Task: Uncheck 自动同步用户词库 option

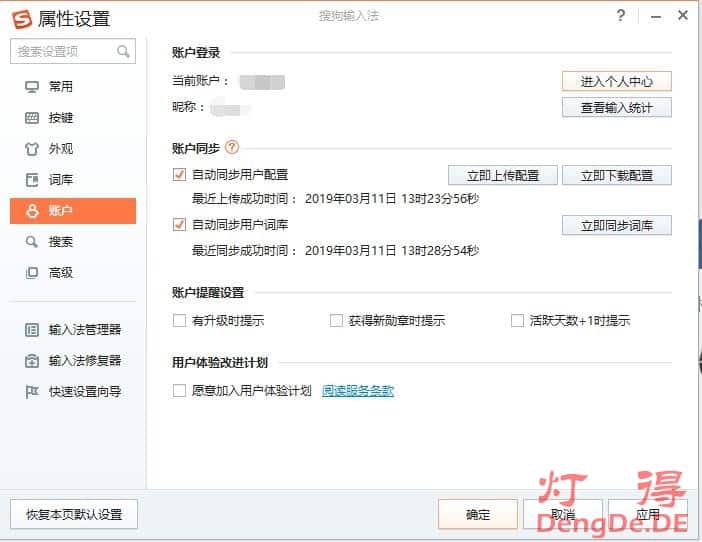Action: click(180, 225)
